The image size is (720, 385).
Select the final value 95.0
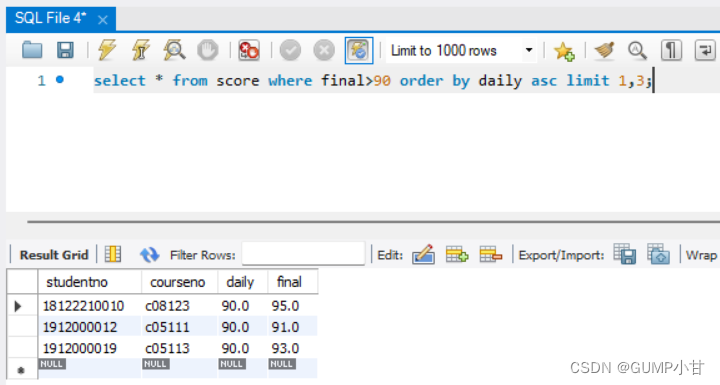click(x=292, y=306)
